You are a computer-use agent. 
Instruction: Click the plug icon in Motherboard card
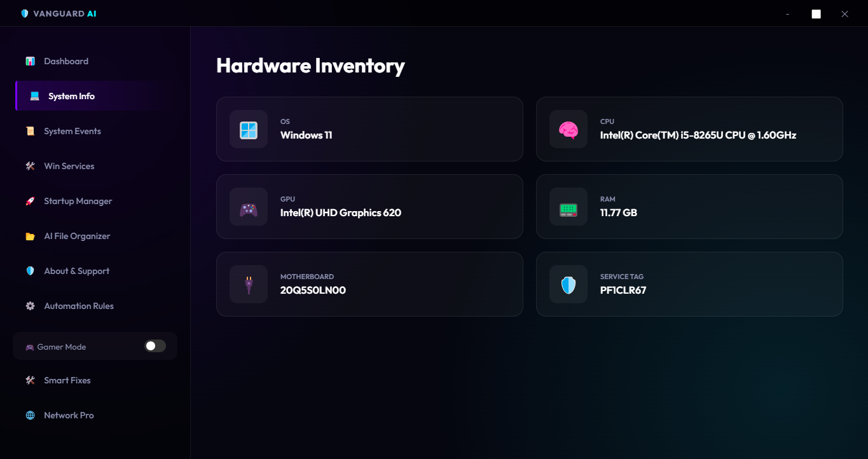(x=249, y=285)
